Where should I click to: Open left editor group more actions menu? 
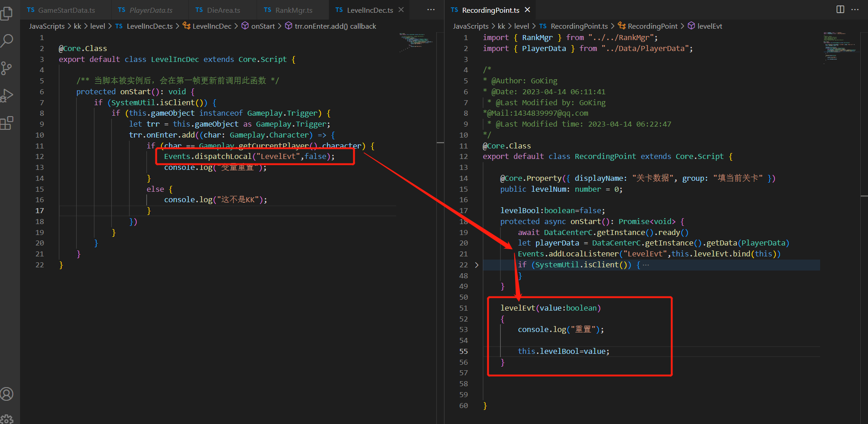coord(431,10)
